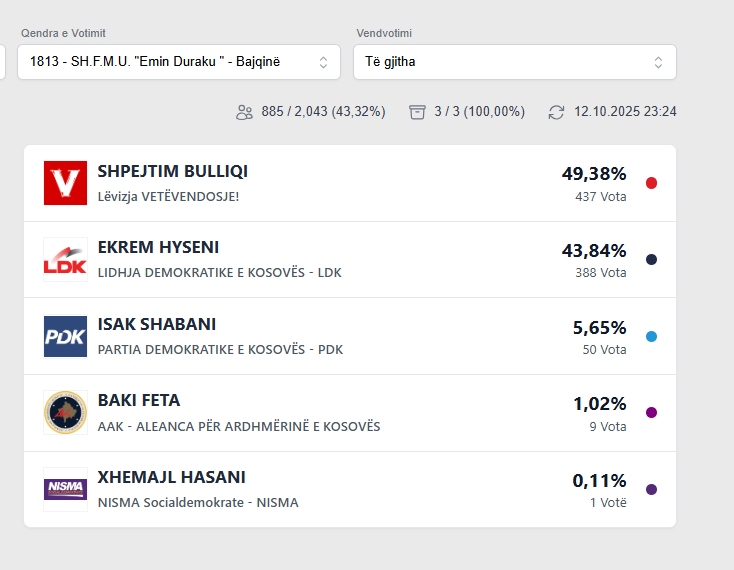Click the Isak Shabani result row
734x570 pixels.
coord(350,336)
